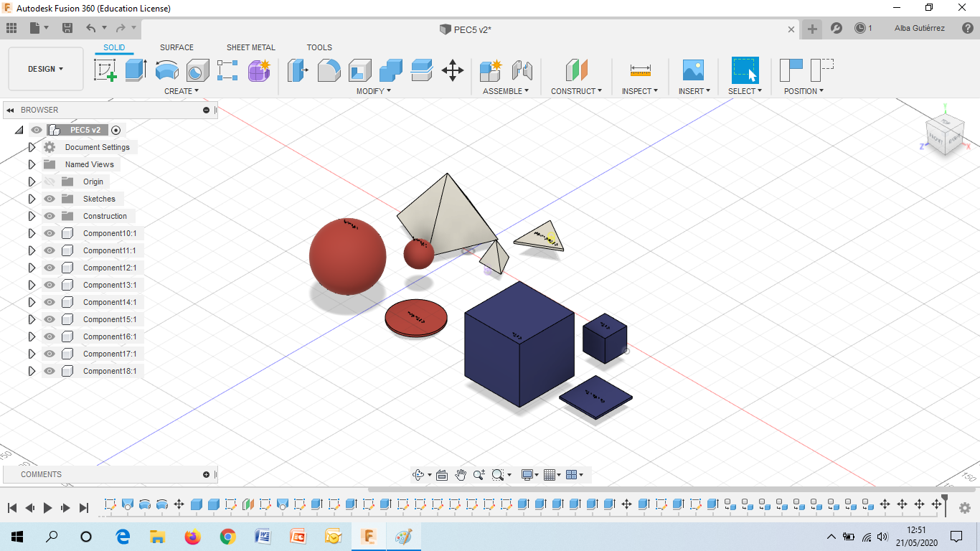Open a new design tab with plus

(x=812, y=29)
